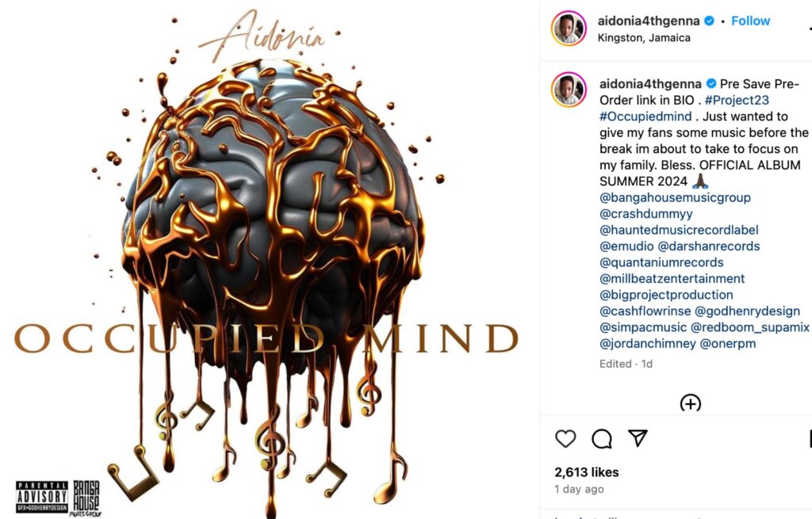Open the #Project23 hashtag
This screenshot has height=519, width=812.
pyautogui.click(x=737, y=100)
